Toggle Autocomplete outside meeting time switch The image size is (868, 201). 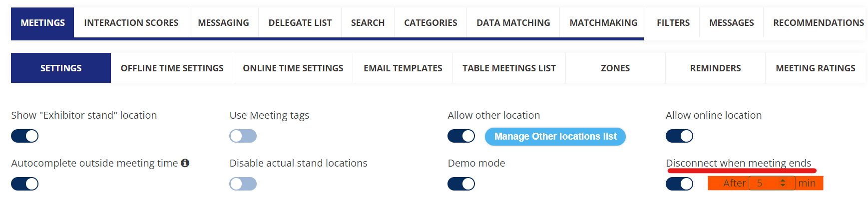click(25, 184)
